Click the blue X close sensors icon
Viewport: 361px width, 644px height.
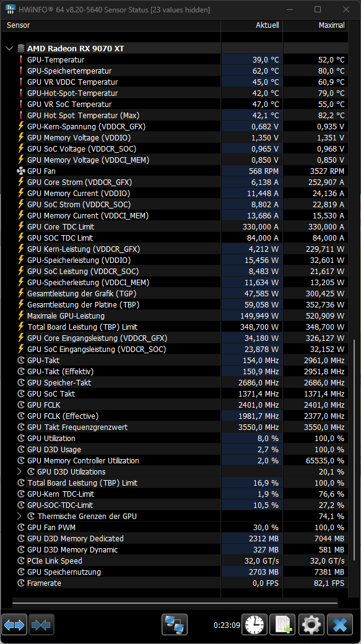340,625
